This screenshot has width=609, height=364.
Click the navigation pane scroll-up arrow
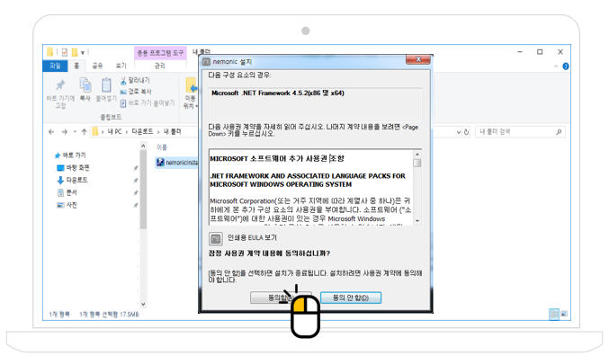point(143,146)
